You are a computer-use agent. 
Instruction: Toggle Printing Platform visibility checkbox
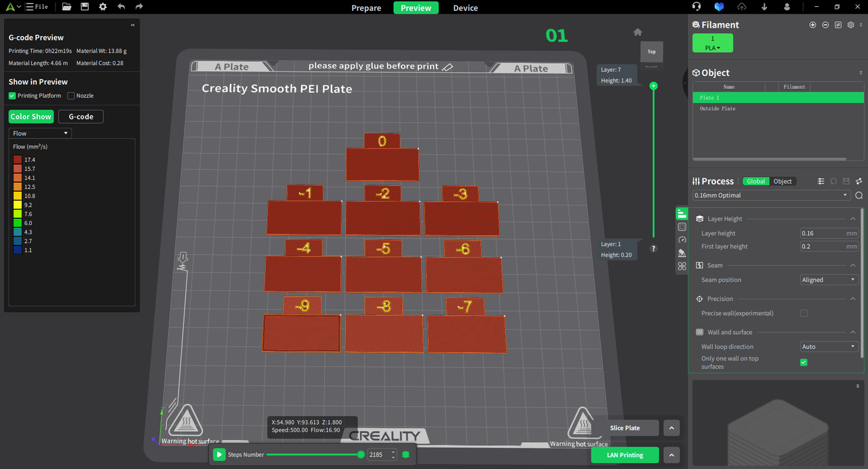(x=12, y=96)
